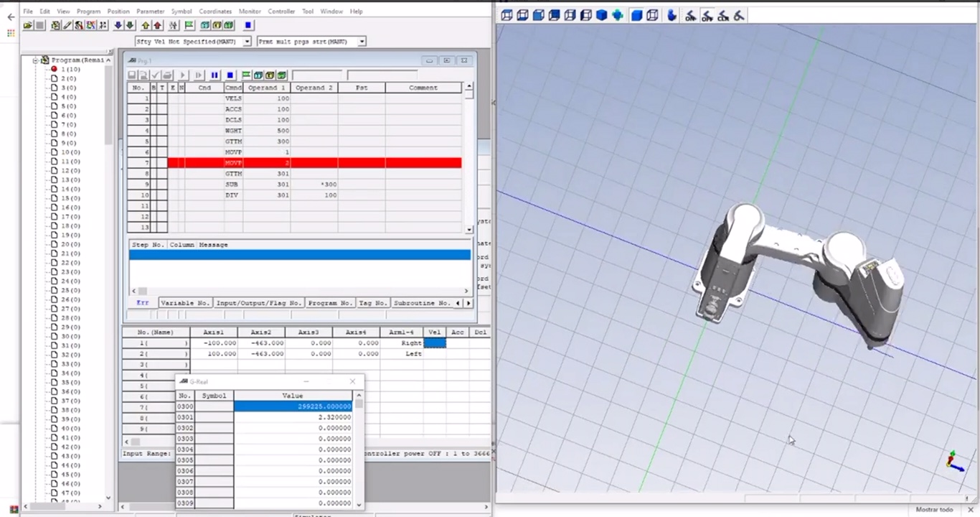Click the print icon in Prg.1 toolbar
This screenshot has height=517, width=980.
click(167, 75)
